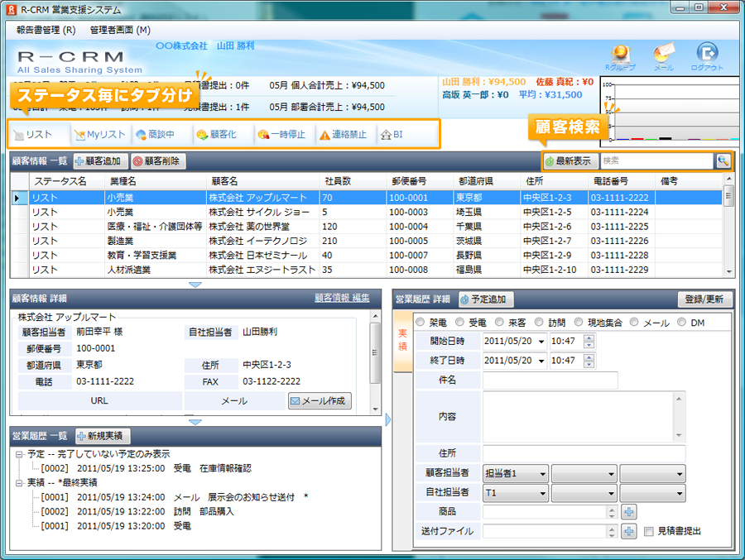Select the 架電 radio button

coord(420,323)
